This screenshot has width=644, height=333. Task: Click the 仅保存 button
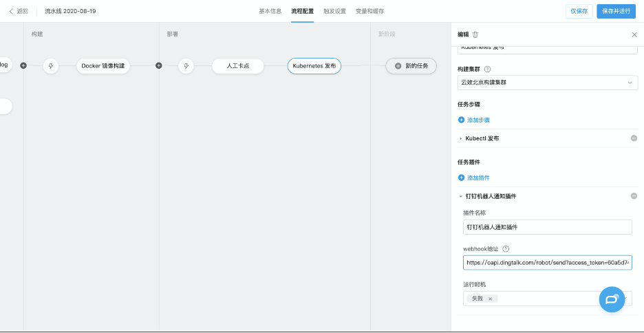pyautogui.click(x=579, y=12)
